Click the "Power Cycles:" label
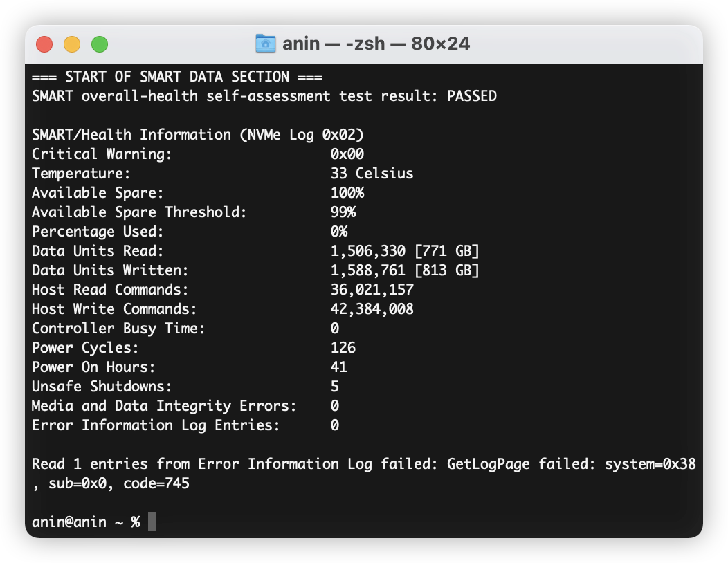Image resolution: width=728 pixels, height=563 pixels. [x=85, y=348]
